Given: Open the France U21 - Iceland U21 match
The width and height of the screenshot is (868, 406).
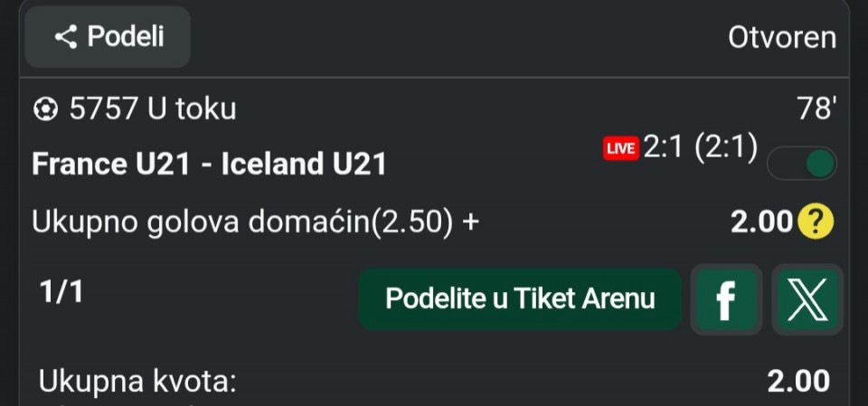Looking at the screenshot, I should tap(209, 164).
